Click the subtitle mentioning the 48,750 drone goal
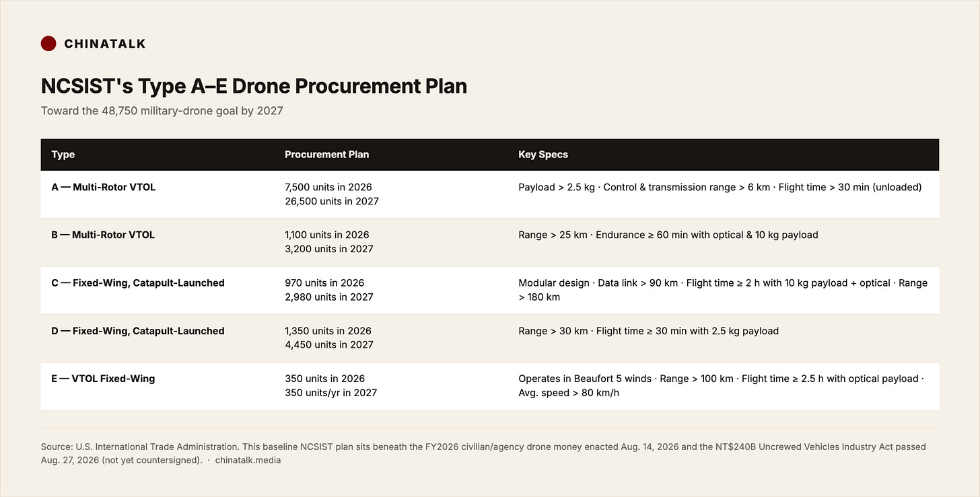Image resolution: width=980 pixels, height=497 pixels. click(162, 110)
